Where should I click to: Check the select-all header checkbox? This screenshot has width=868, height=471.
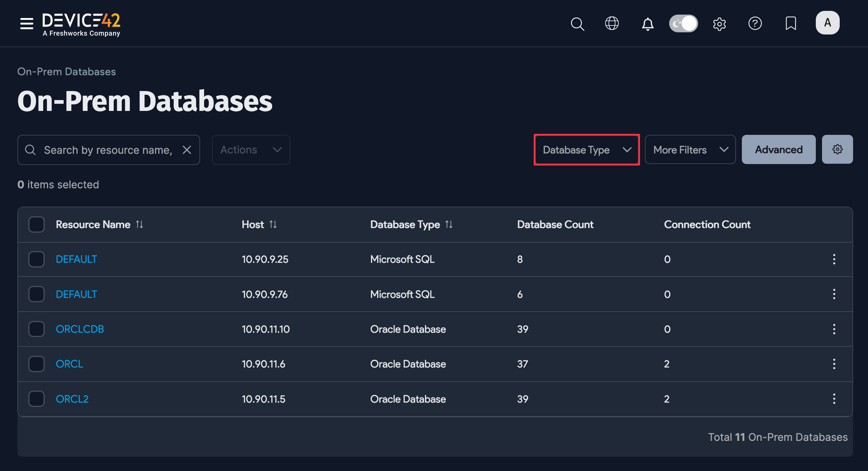36,224
